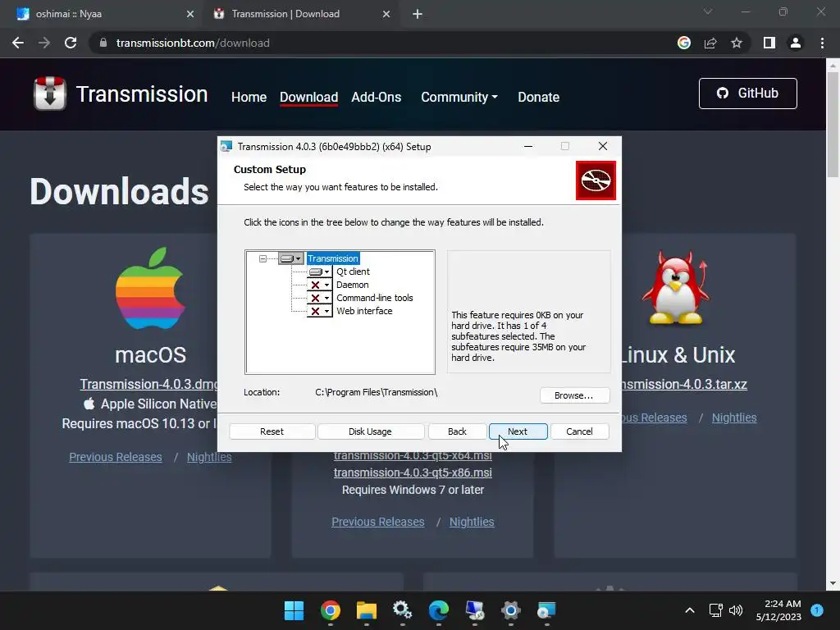Go forward in the browser
Viewport: 840px width, 630px height.
coord(44,43)
